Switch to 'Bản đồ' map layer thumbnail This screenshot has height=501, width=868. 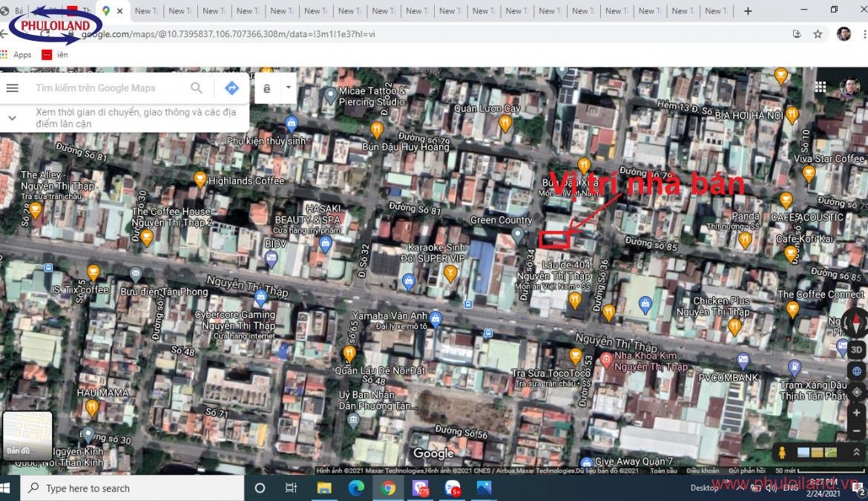[x=27, y=436]
